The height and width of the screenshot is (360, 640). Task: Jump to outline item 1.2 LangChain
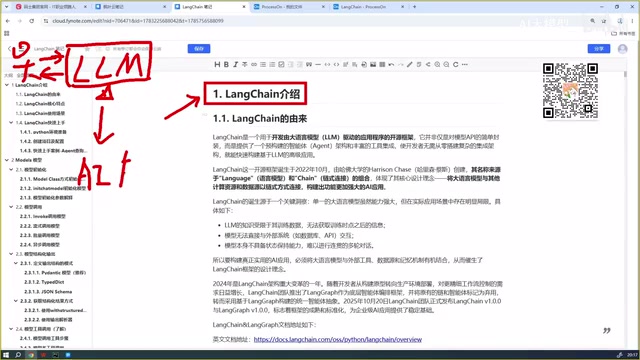point(40,104)
